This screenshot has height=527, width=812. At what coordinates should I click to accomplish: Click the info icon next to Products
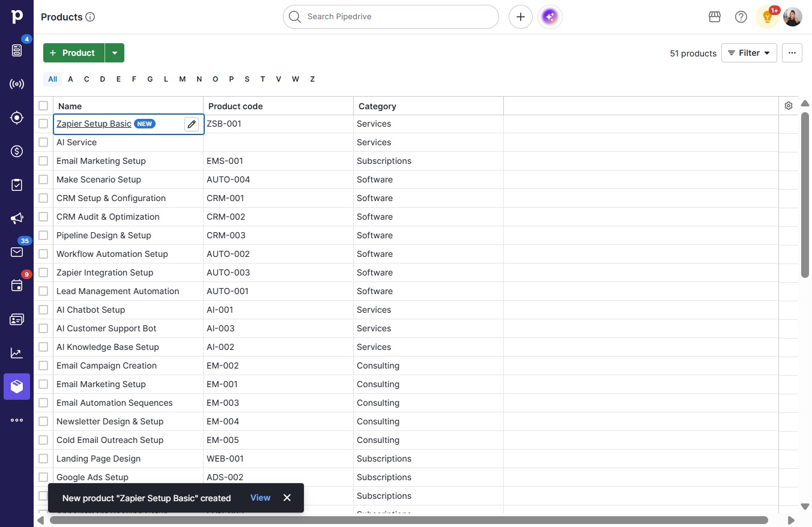(90, 17)
